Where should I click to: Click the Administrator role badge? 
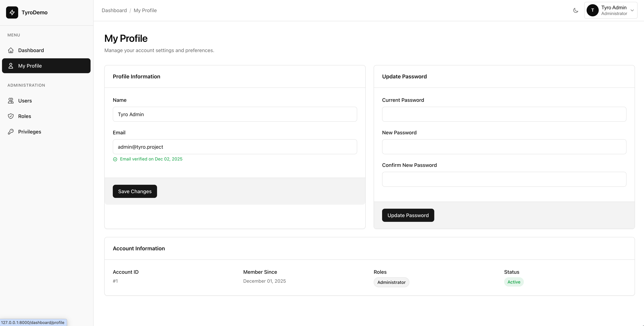click(391, 282)
